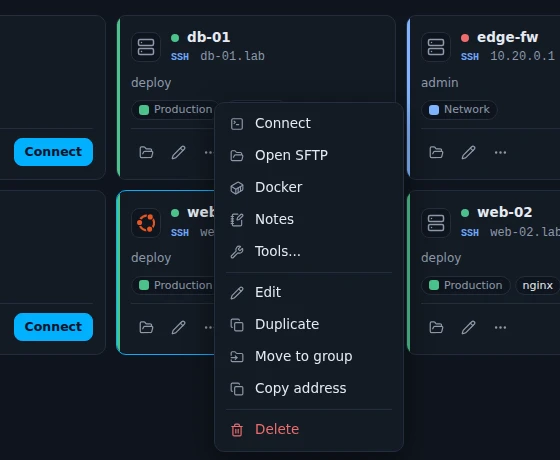
Task: Click the Ubuntu logo host icon
Action: pos(146,223)
